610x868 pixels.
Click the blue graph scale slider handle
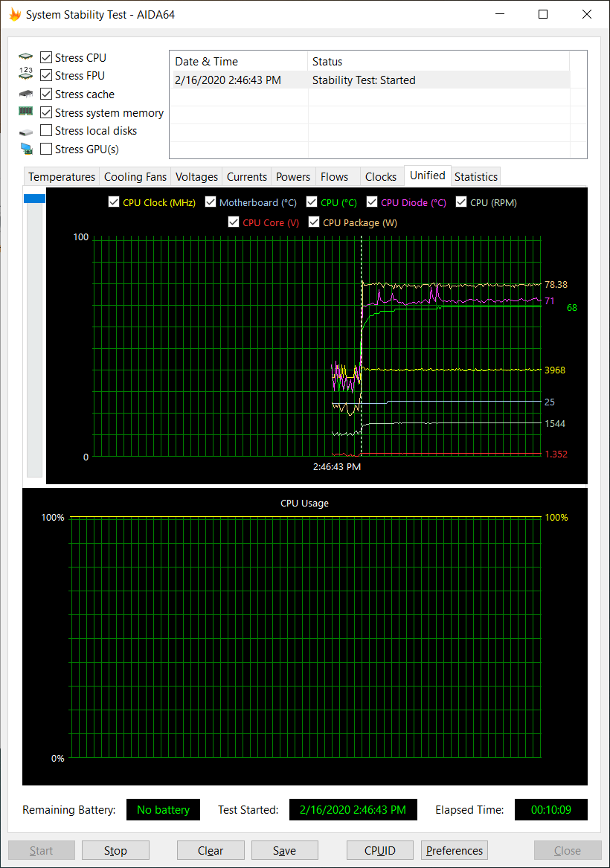coord(34,198)
